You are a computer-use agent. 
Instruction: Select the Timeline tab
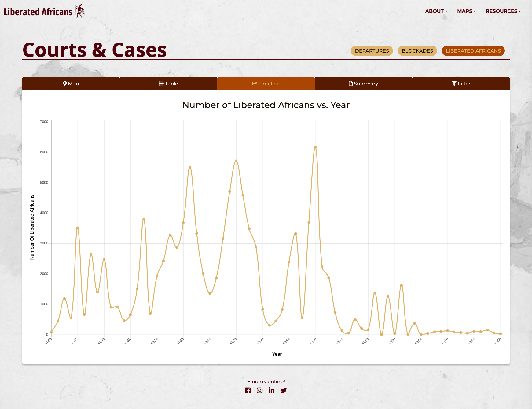click(266, 84)
